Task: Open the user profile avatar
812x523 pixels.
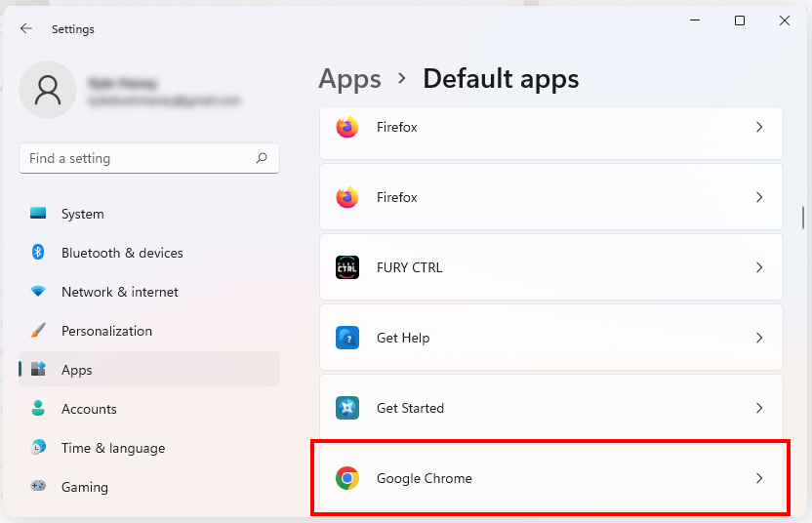Action: [48, 90]
